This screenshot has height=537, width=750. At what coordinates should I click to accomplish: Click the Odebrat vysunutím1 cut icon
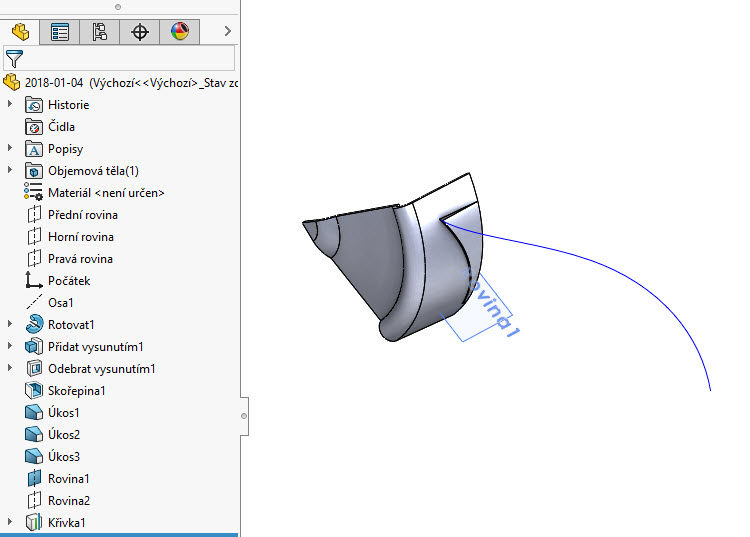34,368
